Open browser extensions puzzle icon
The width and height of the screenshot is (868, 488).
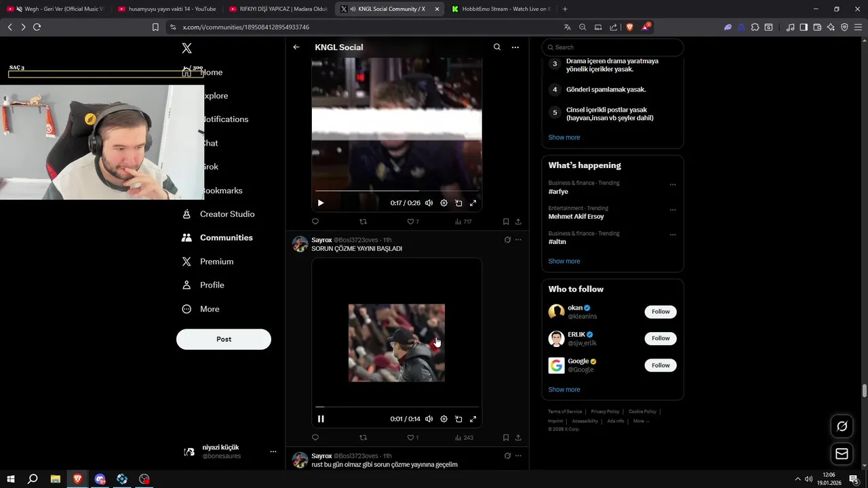coord(755,27)
